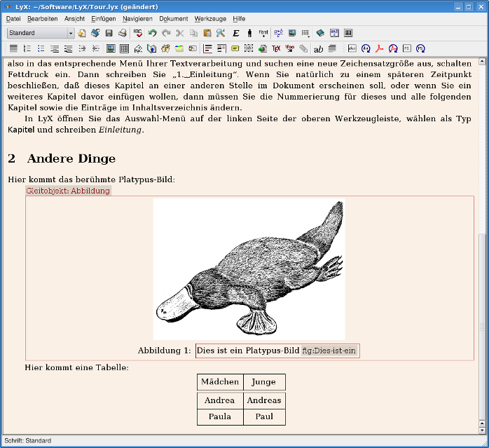Open the Dokument menu
The image size is (489, 448).
174,19
